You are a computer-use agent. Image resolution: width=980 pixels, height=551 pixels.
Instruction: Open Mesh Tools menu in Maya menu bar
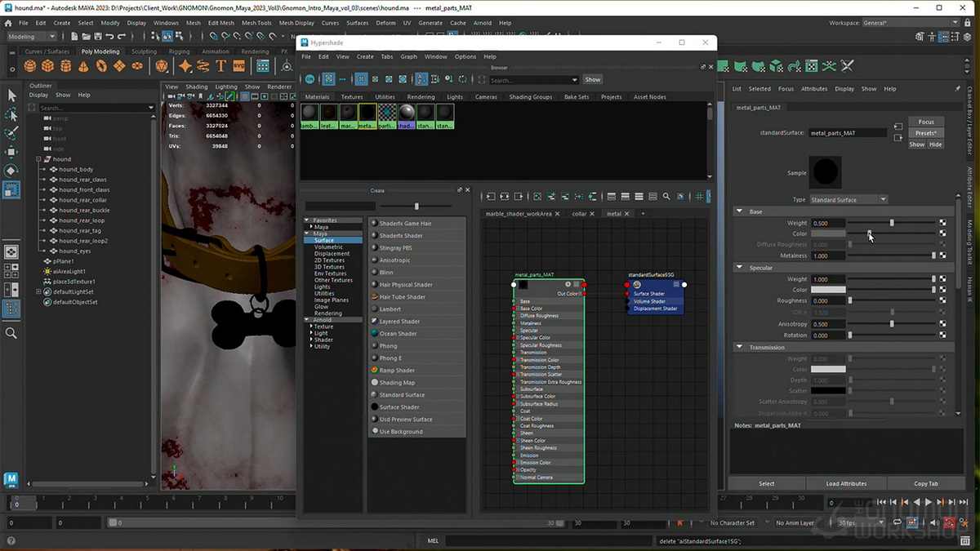[256, 23]
